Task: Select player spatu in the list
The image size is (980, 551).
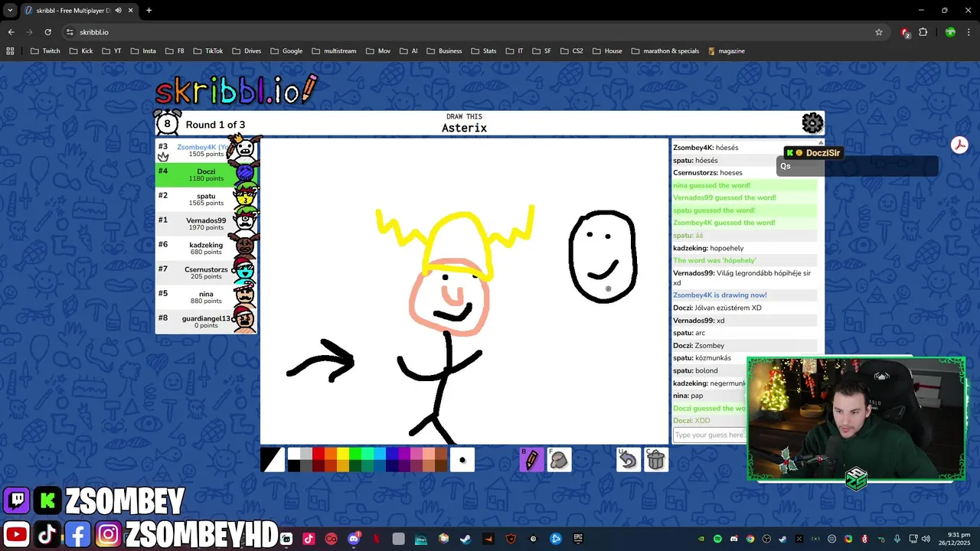Action: point(207,199)
